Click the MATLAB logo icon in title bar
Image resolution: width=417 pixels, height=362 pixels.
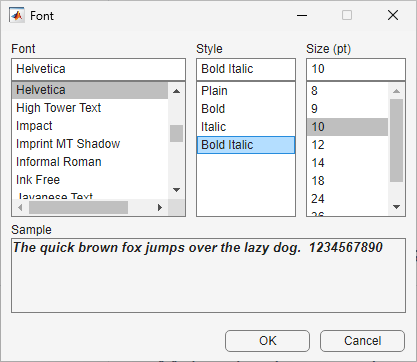[17, 15]
